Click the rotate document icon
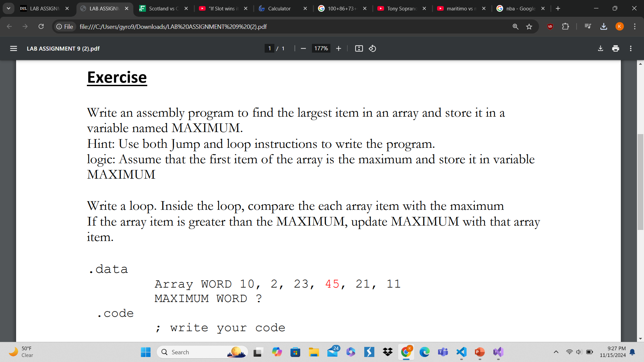The width and height of the screenshot is (644, 362). [x=372, y=49]
